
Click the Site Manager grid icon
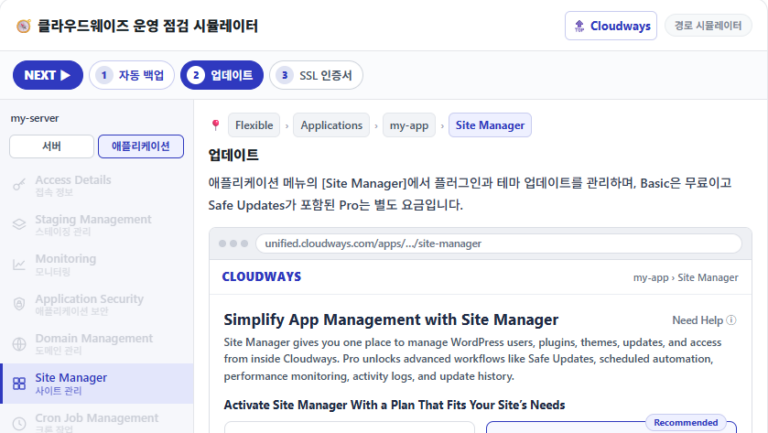tap(19, 384)
